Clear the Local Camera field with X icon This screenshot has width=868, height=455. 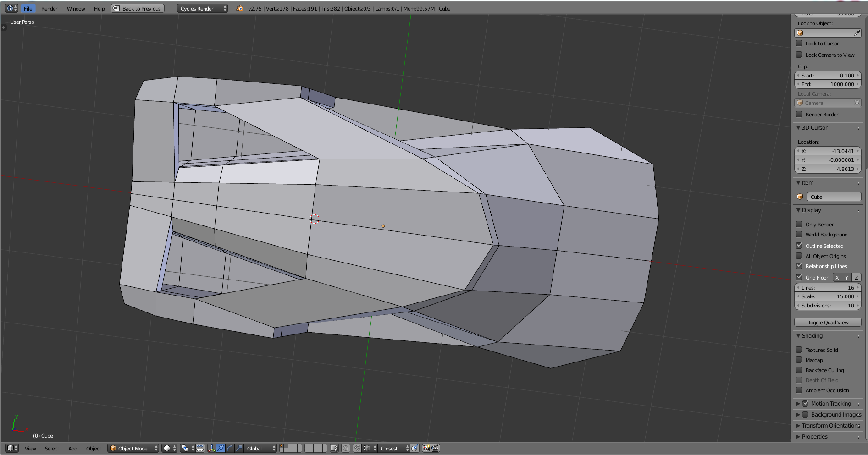[857, 103]
